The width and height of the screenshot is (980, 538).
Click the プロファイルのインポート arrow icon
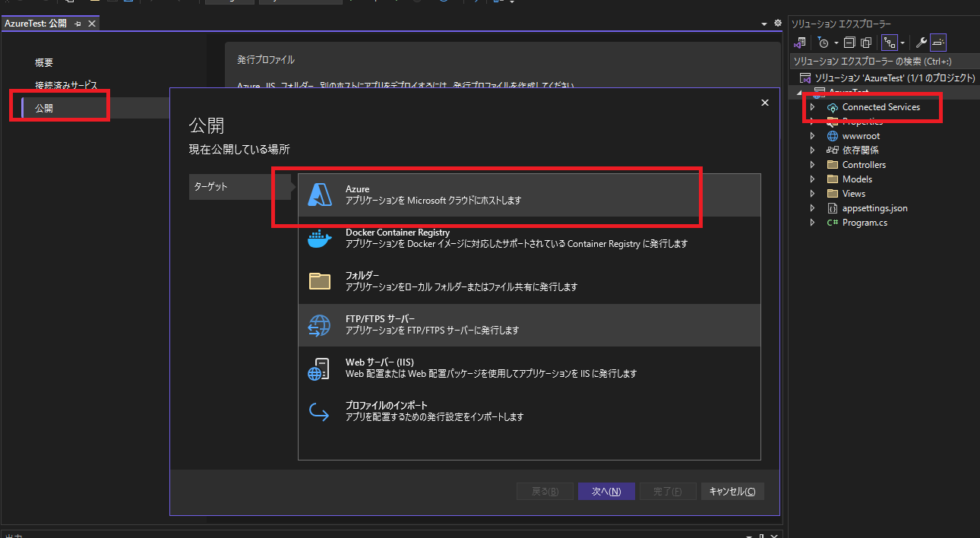(x=318, y=412)
